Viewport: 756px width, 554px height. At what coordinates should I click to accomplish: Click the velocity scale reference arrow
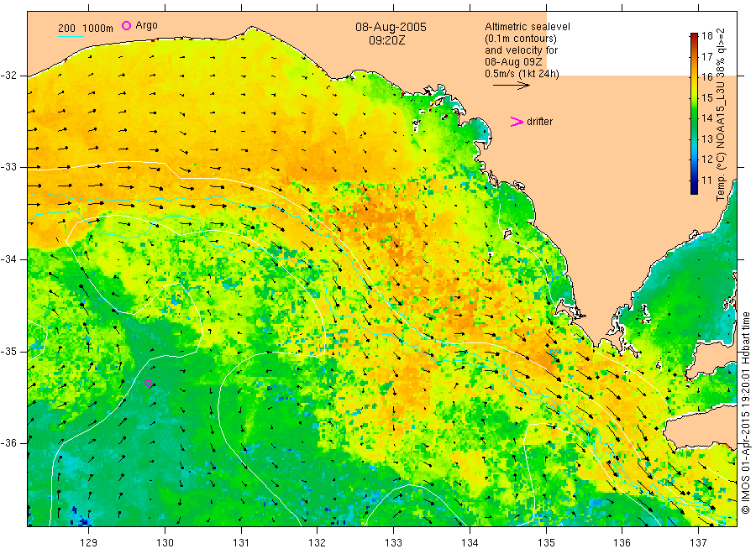[511, 86]
